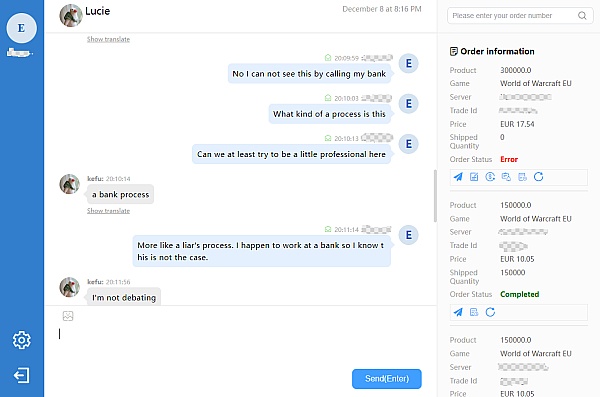The width and height of the screenshot is (600, 397).
Task: Open settings via the gear icon
Action: coord(21,340)
